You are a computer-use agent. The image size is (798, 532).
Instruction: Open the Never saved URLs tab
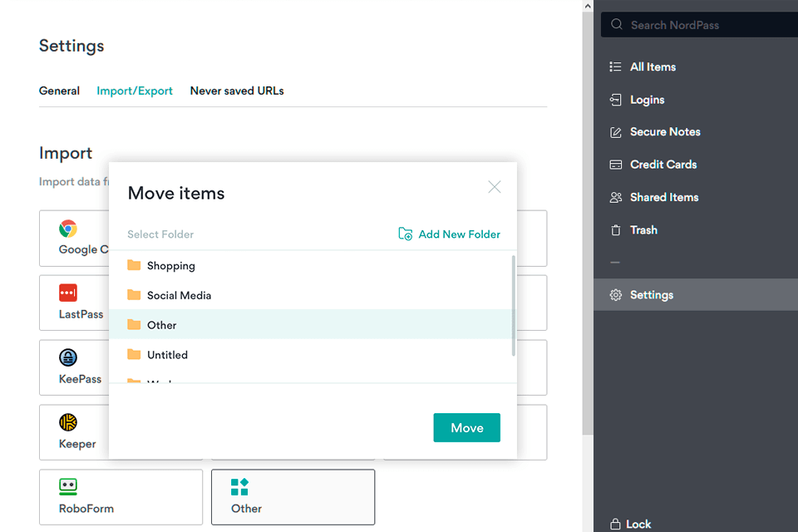pos(237,91)
